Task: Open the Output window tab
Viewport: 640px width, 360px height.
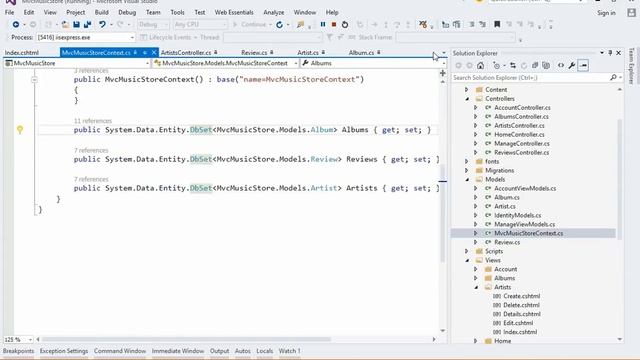Action: 219,351
